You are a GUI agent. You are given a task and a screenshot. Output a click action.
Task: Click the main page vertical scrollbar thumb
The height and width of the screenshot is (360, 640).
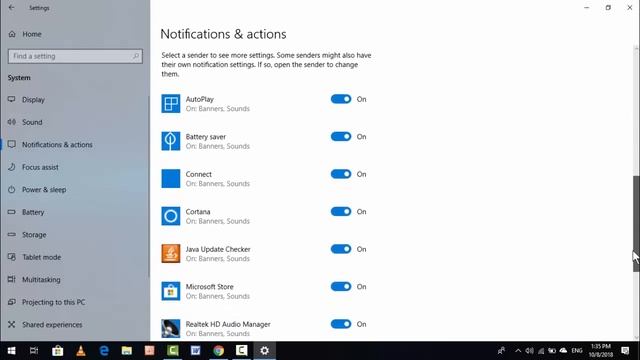pyautogui.click(x=636, y=224)
